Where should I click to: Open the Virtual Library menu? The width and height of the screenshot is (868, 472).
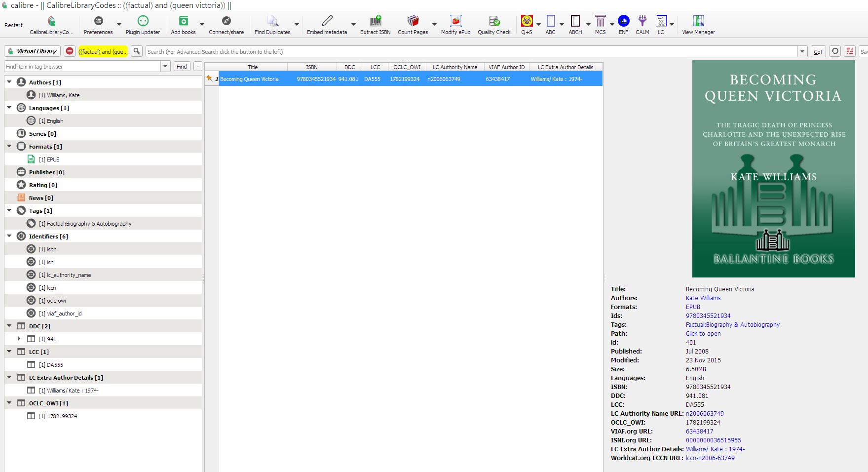(33, 51)
